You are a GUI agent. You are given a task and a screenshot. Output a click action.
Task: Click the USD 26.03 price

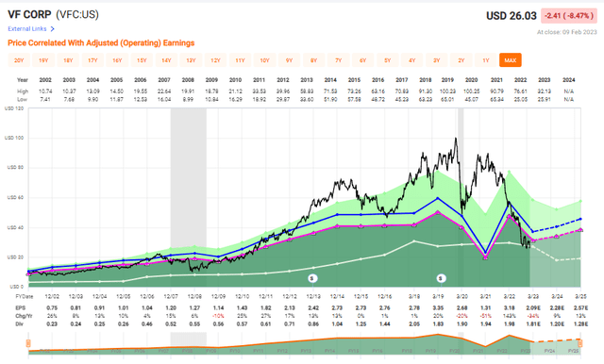(x=512, y=16)
